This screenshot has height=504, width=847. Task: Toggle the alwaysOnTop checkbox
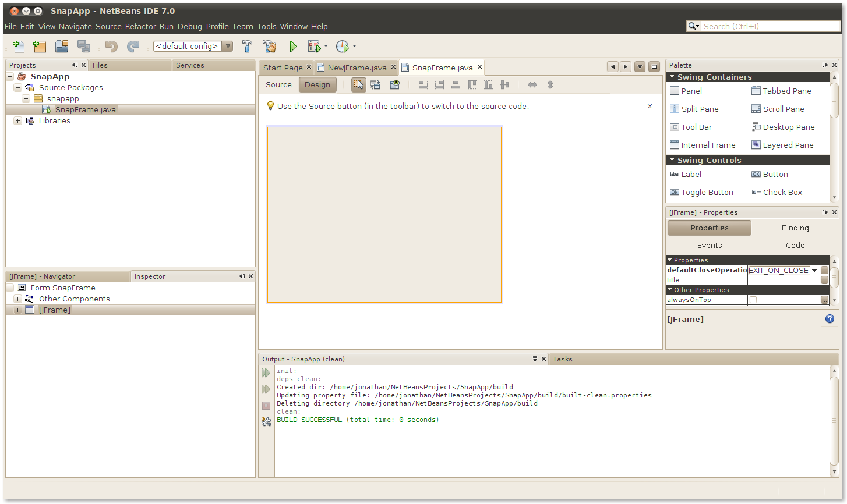[753, 300]
